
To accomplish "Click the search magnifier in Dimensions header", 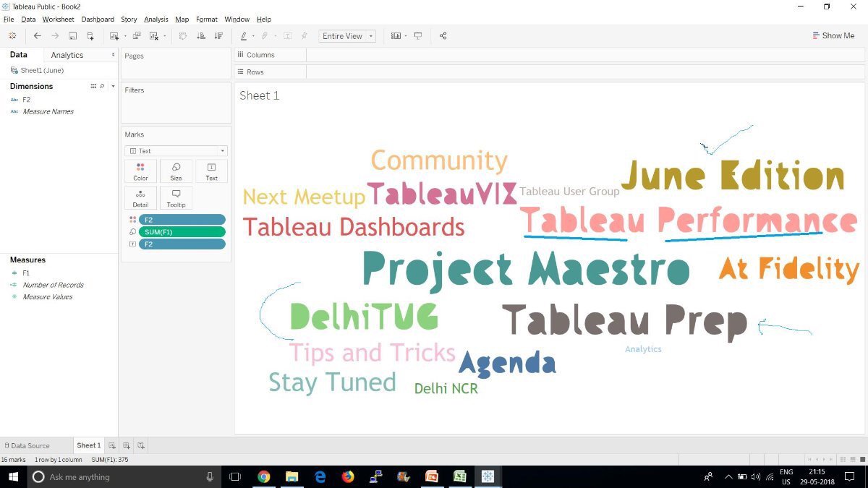I will point(102,86).
